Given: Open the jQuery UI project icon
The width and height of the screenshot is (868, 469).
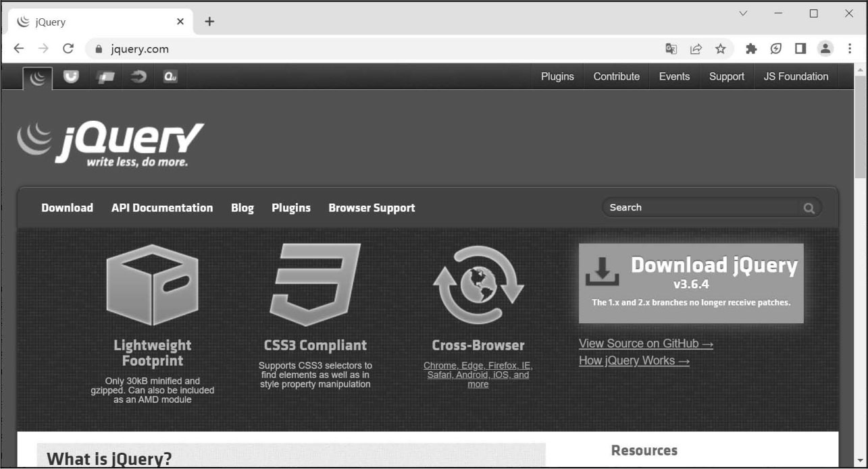Looking at the screenshot, I should coord(70,76).
